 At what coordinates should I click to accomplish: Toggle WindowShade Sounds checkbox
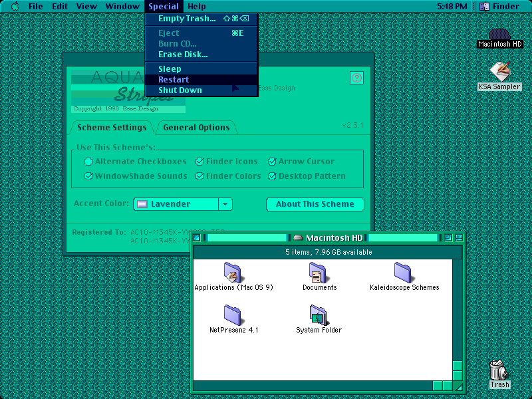coord(136,176)
